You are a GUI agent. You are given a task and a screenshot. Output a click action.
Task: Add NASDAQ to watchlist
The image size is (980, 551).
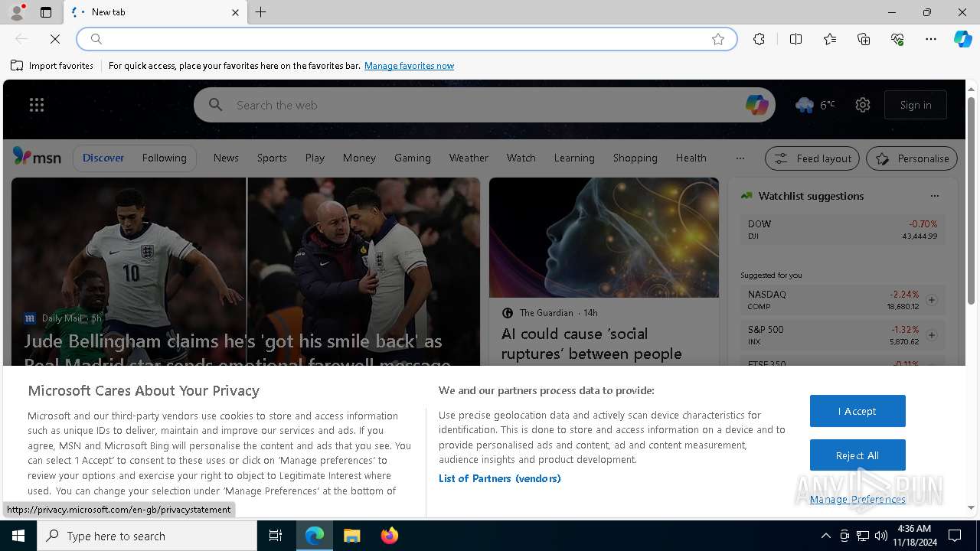click(x=931, y=300)
